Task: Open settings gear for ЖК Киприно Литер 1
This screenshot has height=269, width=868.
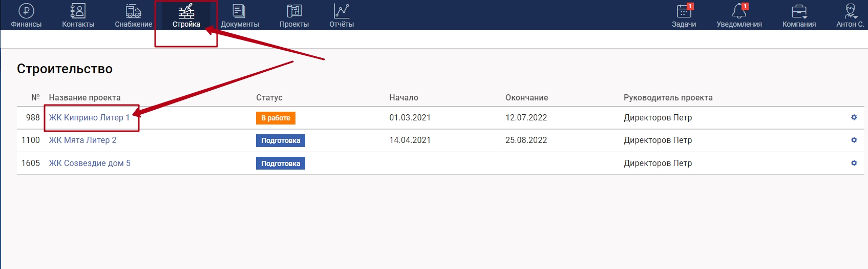Action: pos(854,117)
